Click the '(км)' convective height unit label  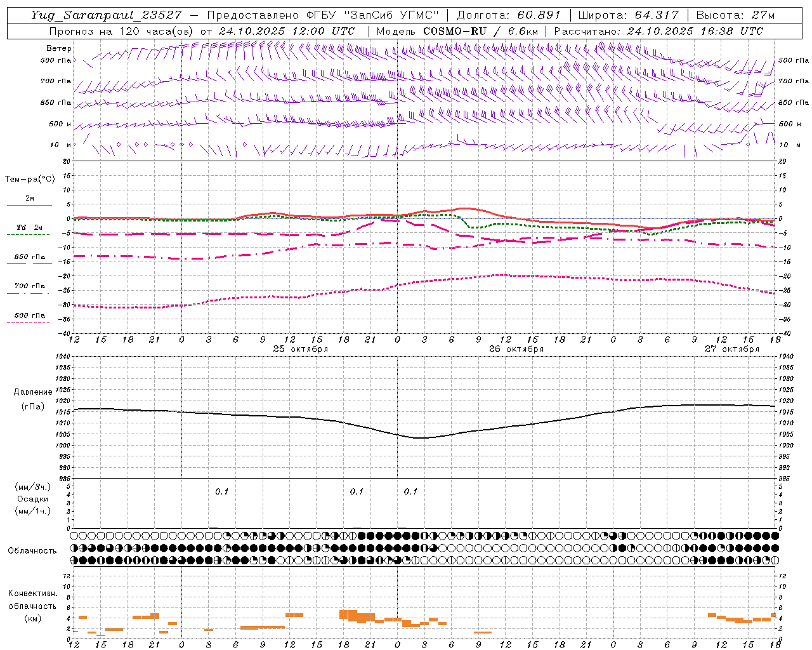coord(33,618)
